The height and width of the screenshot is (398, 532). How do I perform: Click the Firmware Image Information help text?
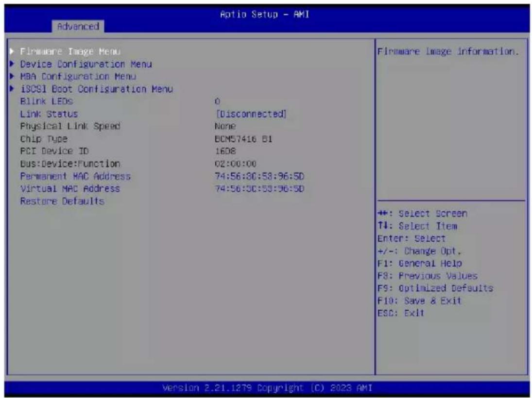coord(448,51)
